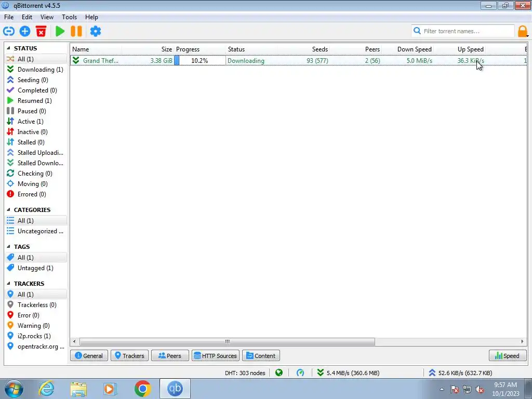Switch to the Content tab
This screenshot has height=399, width=532.
point(261,355)
